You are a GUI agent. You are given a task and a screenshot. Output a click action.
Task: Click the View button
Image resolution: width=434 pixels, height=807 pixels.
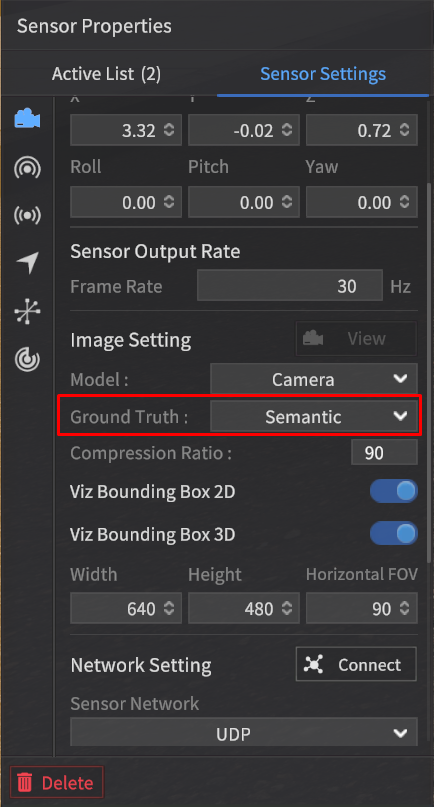pyautogui.click(x=356, y=338)
